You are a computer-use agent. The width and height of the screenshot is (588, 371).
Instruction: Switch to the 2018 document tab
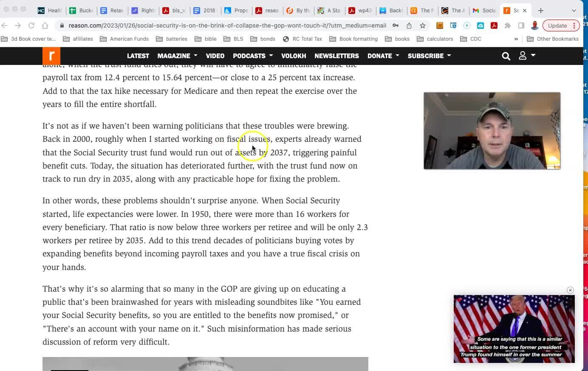(x=205, y=11)
